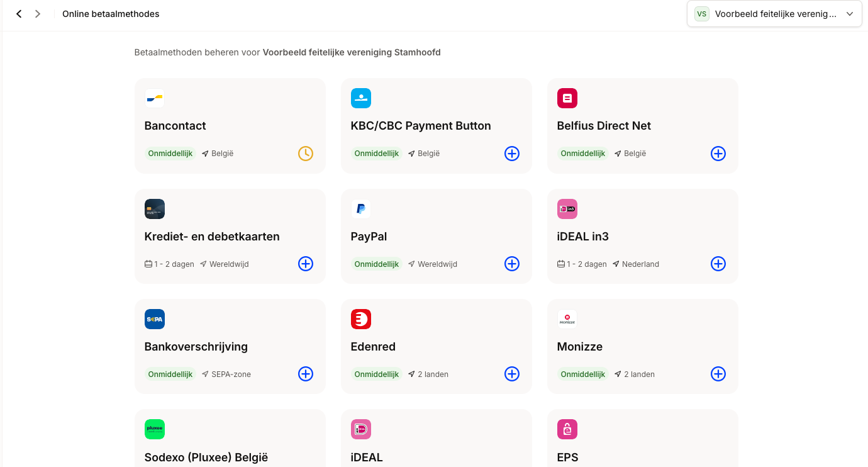
Task: Go forward with the right arrow
Action: click(x=38, y=14)
